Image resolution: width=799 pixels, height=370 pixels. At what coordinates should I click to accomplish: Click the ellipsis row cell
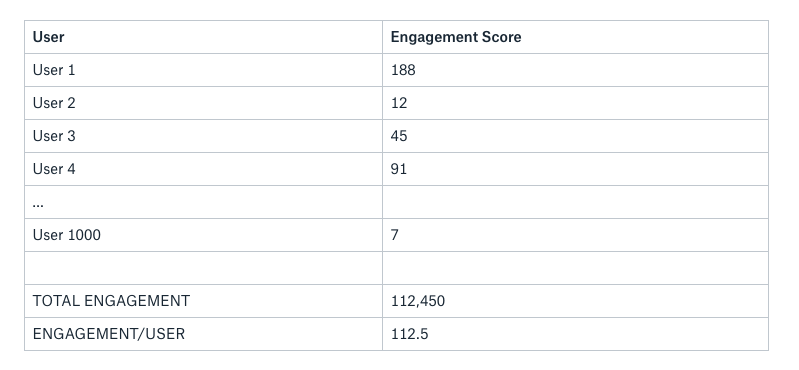coord(203,202)
